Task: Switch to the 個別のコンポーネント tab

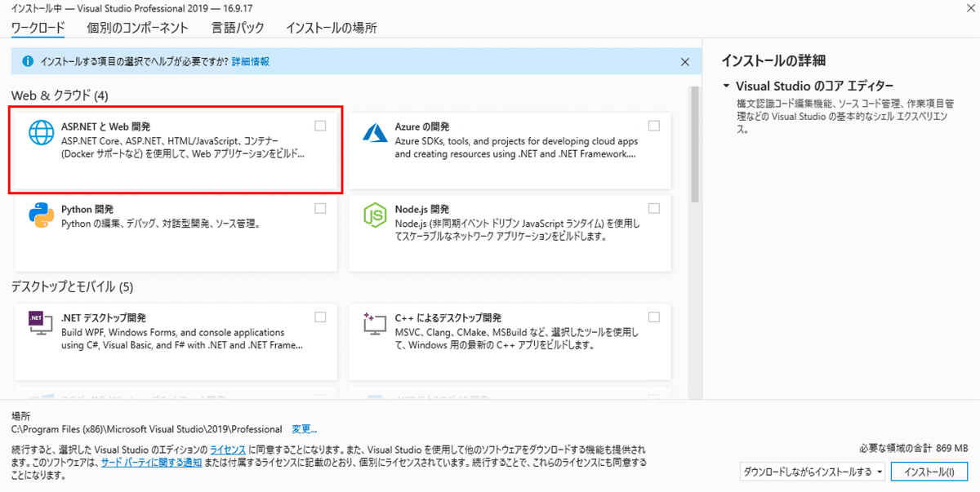Action: click(x=138, y=28)
